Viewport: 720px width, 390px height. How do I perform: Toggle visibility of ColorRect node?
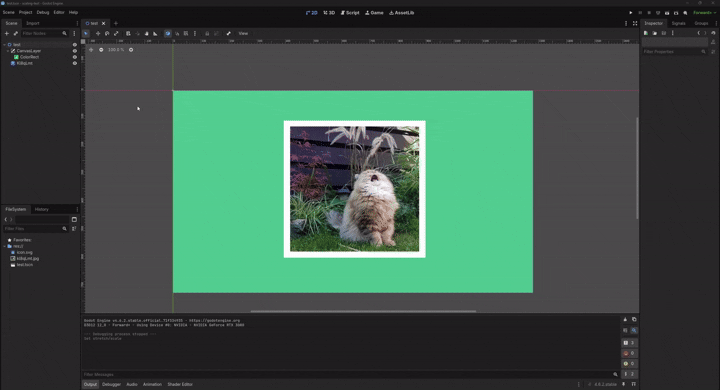coord(74,57)
